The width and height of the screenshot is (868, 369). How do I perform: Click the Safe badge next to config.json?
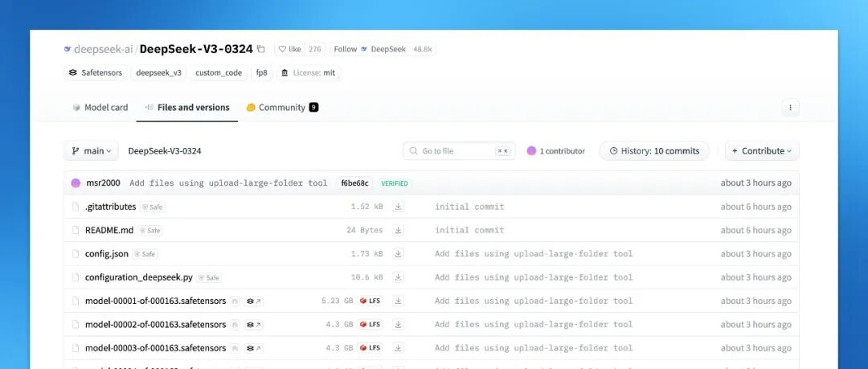click(x=145, y=254)
